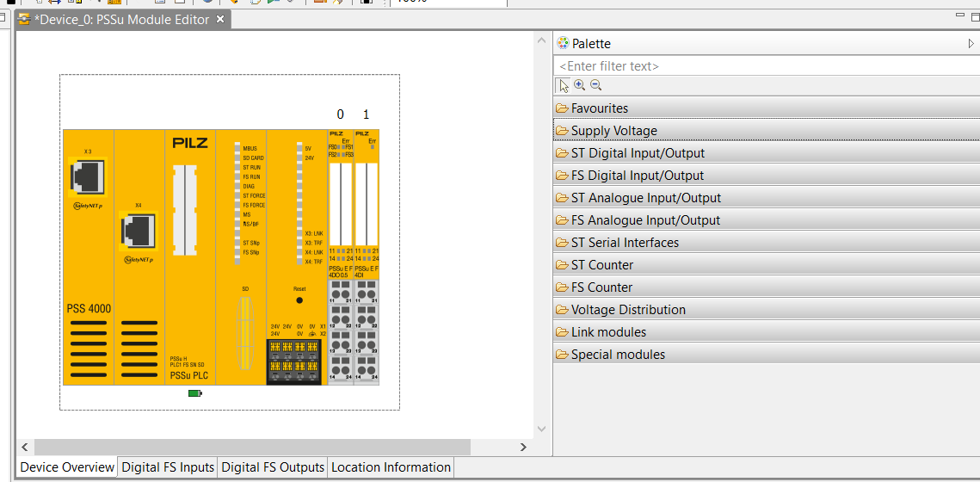Select the Device_0: PSSu Module Editor tab
The height and width of the screenshot is (482, 980).
[122, 20]
